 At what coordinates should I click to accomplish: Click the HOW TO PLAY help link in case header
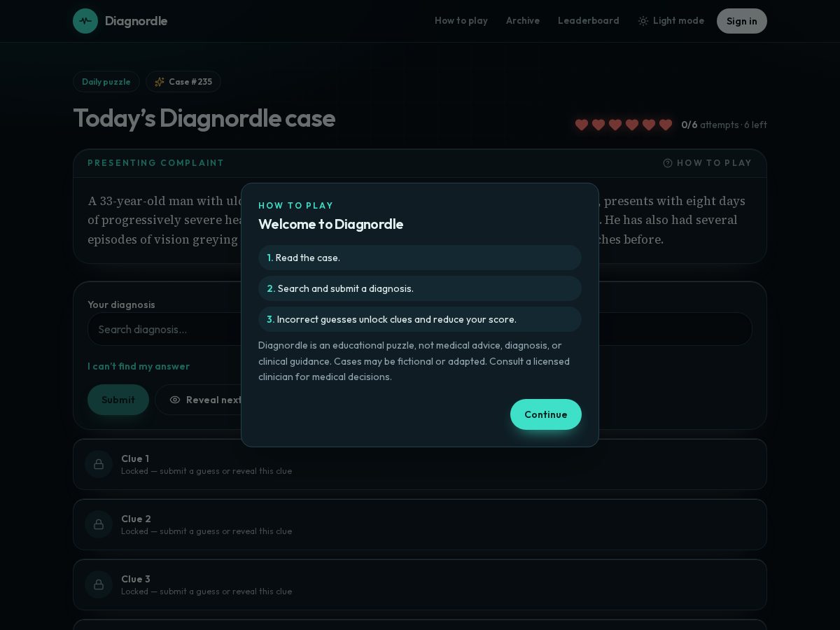click(708, 163)
